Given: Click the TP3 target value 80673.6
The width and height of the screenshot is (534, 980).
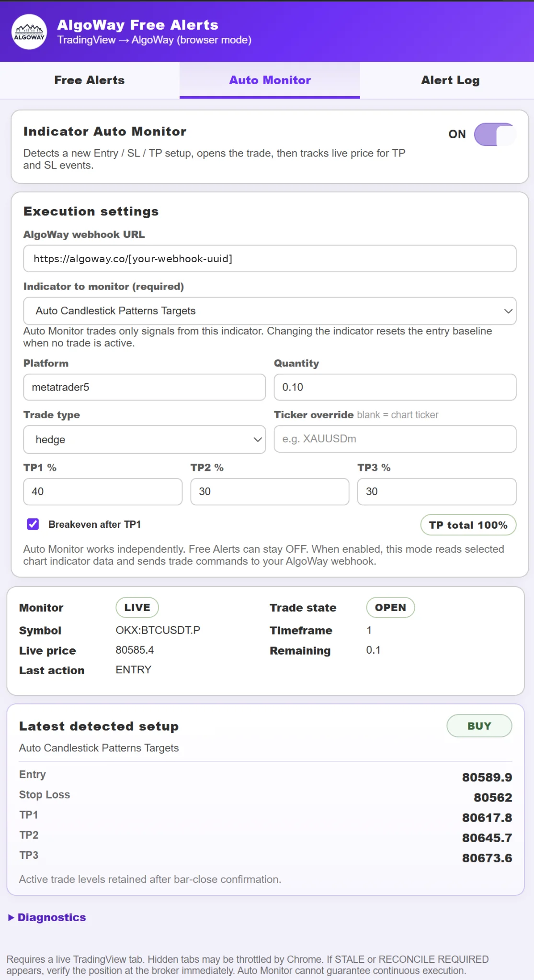Looking at the screenshot, I should point(487,858).
